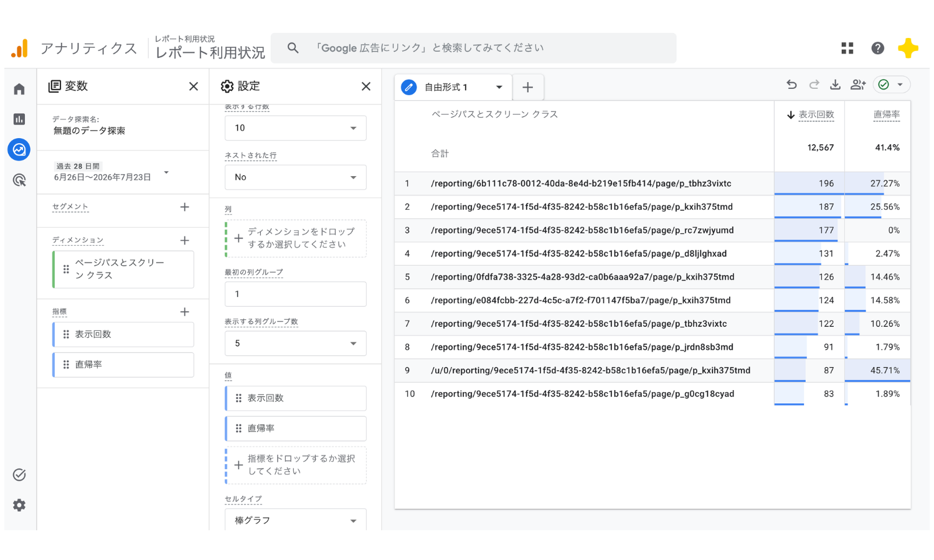
Task: Select 直帰率 chip in variables 指標 list
Action: 123,365
